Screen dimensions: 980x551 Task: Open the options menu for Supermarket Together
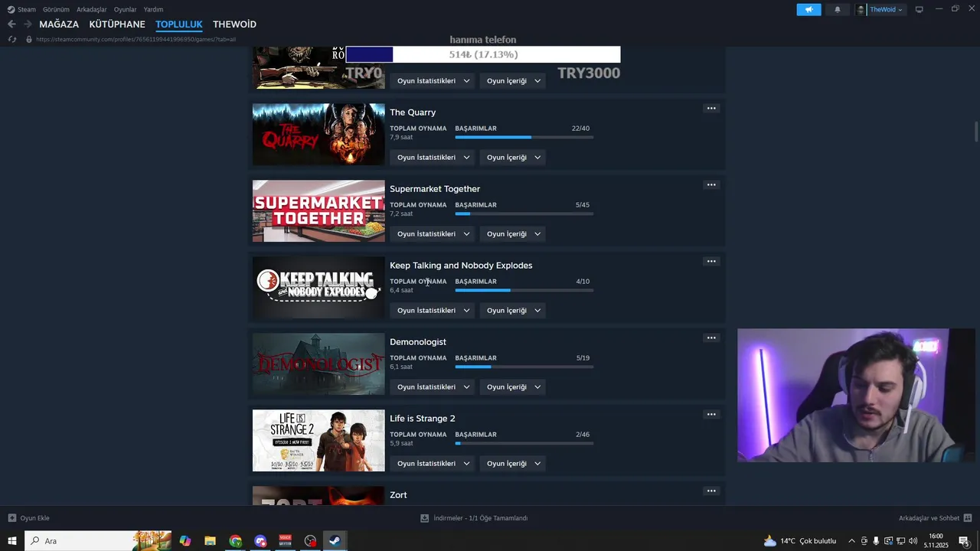pyautogui.click(x=711, y=184)
